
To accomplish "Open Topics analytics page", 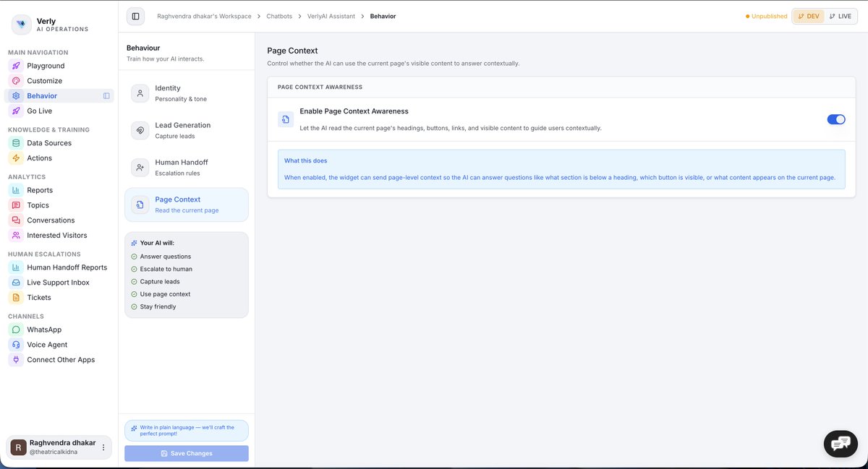I will click(x=59, y=205).
